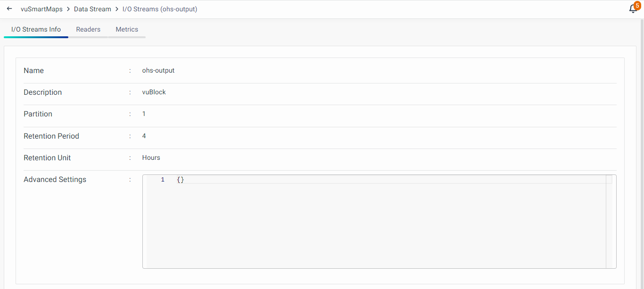Image resolution: width=644 pixels, height=289 pixels.
Task: Open the notifications bell
Action: [x=633, y=9]
